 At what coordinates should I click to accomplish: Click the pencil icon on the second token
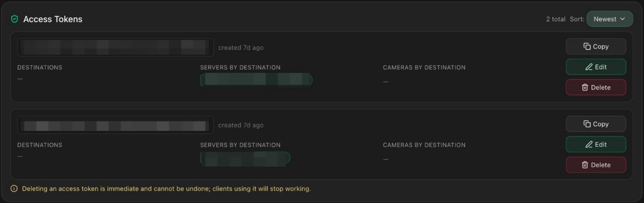tap(589, 145)
